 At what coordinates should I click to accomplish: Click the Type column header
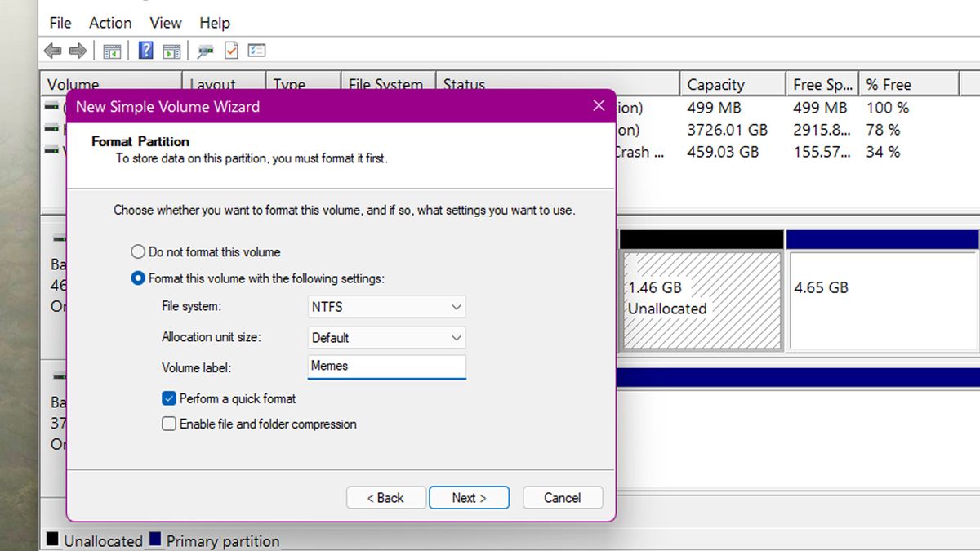(x=303, y=84)
